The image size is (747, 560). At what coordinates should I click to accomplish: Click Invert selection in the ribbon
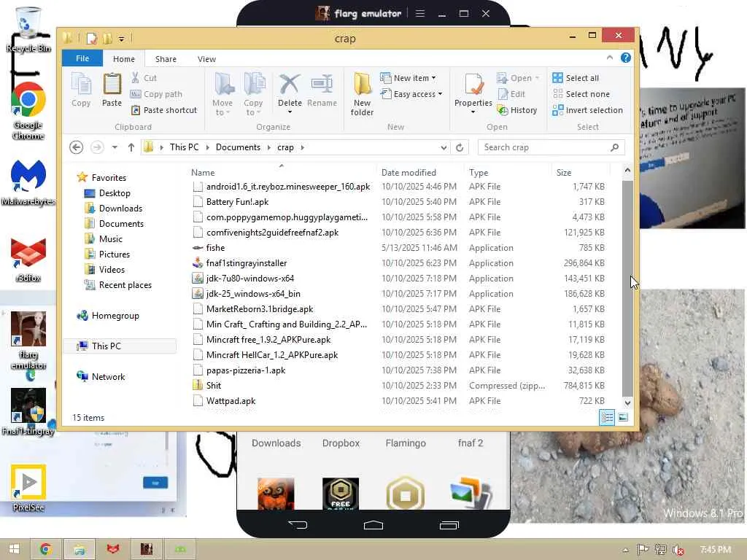coord(587,110)
